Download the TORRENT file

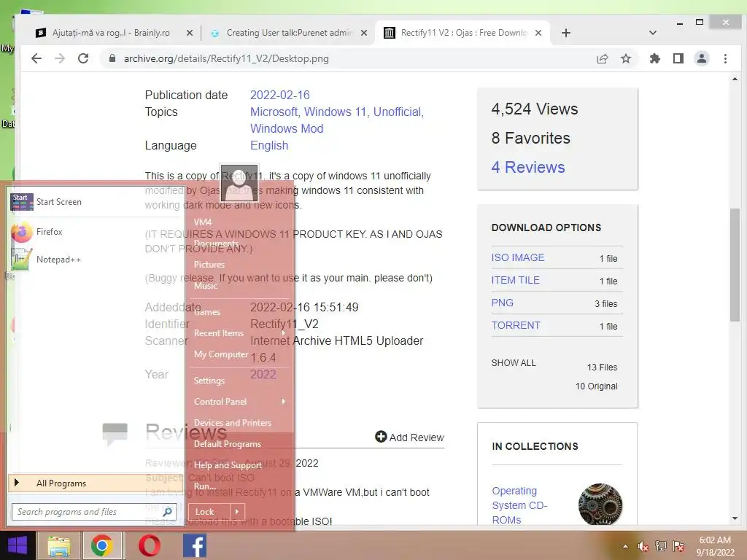[516, 325]
